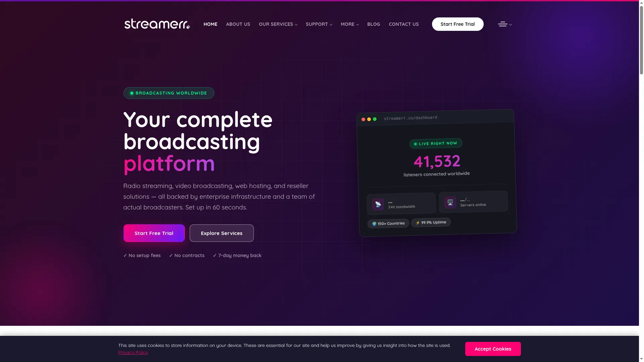Expand the Support dropdown menu
Image resolution: width=644 pixels, height=362 pixels.
click(x=319, y=24)
